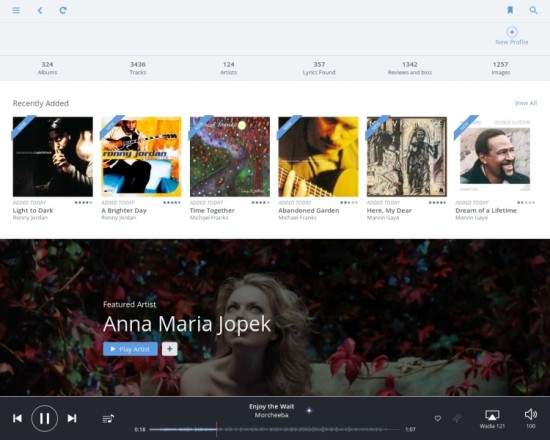550x440 pixels.
Task: Click the Dream of a Lifetime title
Action: (x=486, y=211)
